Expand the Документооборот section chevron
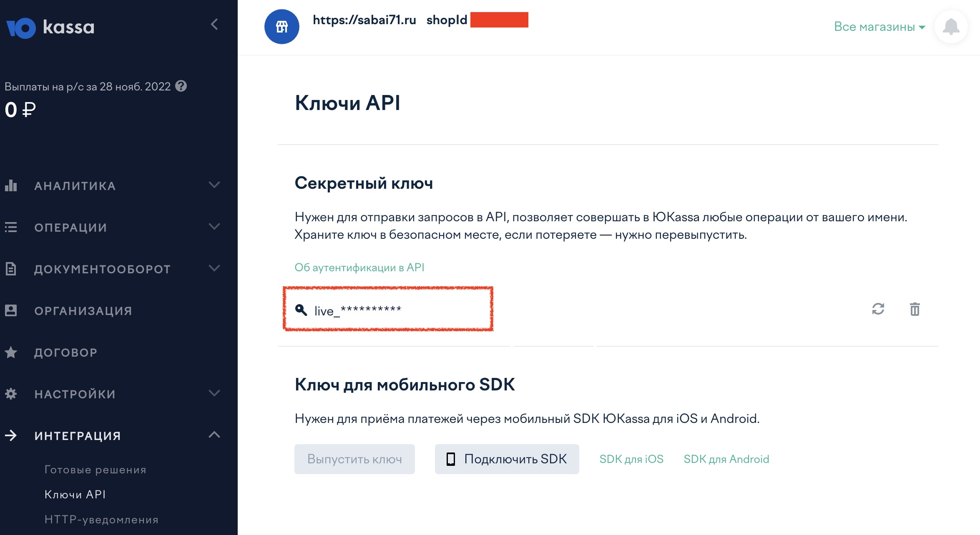This screenshot has width=980, height=535. coord(214,268)
